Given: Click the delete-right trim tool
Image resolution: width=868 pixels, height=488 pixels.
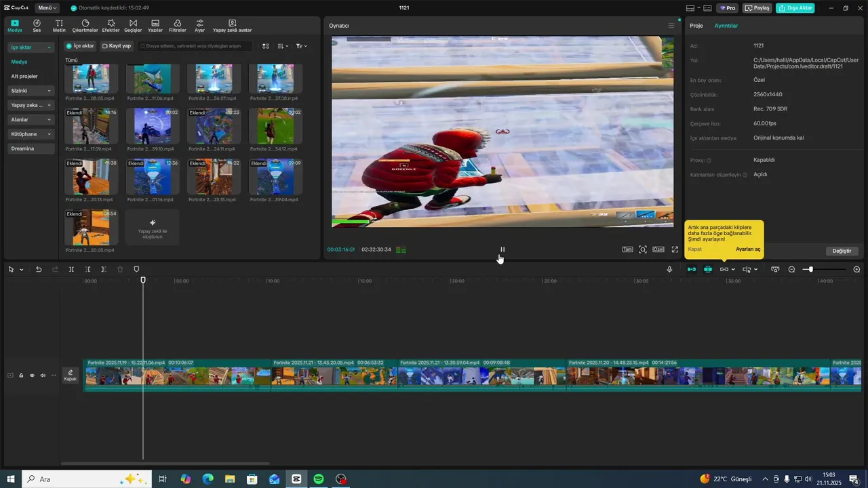Looking at the screenshot, I should point(104,269).
